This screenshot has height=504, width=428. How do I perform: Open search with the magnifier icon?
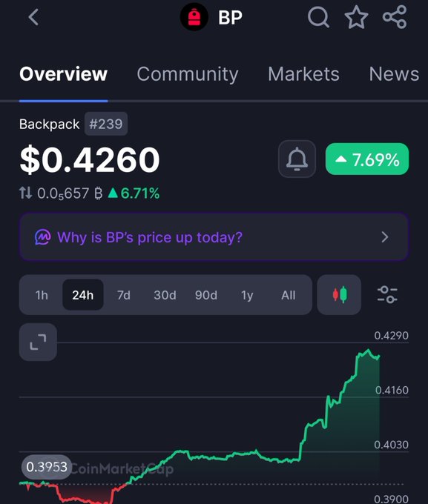click(x=318, y=17)
